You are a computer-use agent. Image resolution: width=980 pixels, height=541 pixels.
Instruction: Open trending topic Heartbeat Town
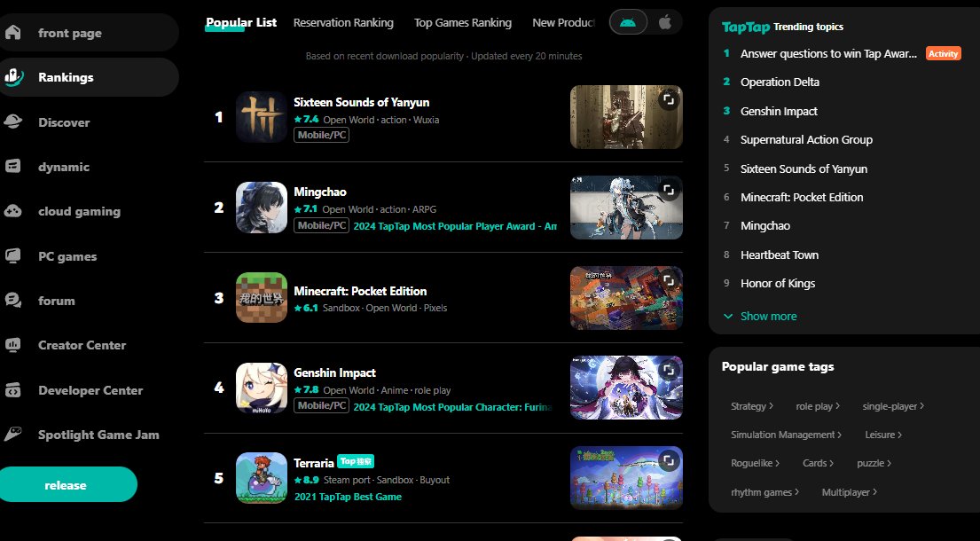click(780, 255)
